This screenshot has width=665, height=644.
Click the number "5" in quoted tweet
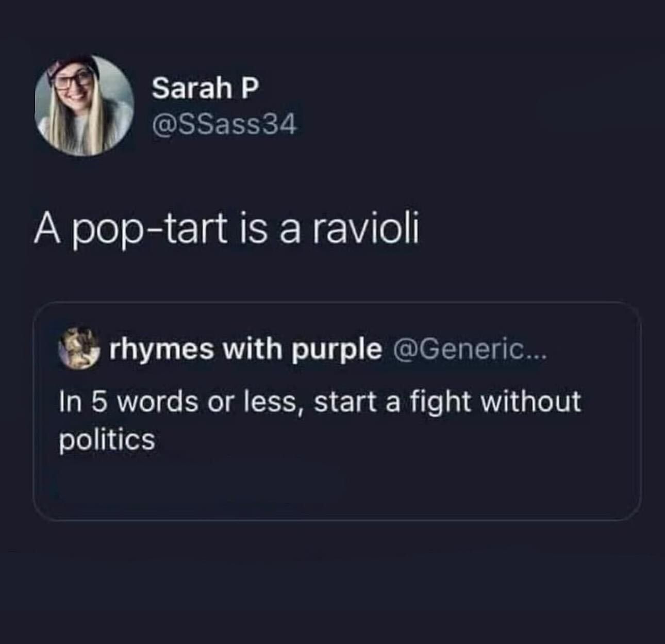point(99,402)
